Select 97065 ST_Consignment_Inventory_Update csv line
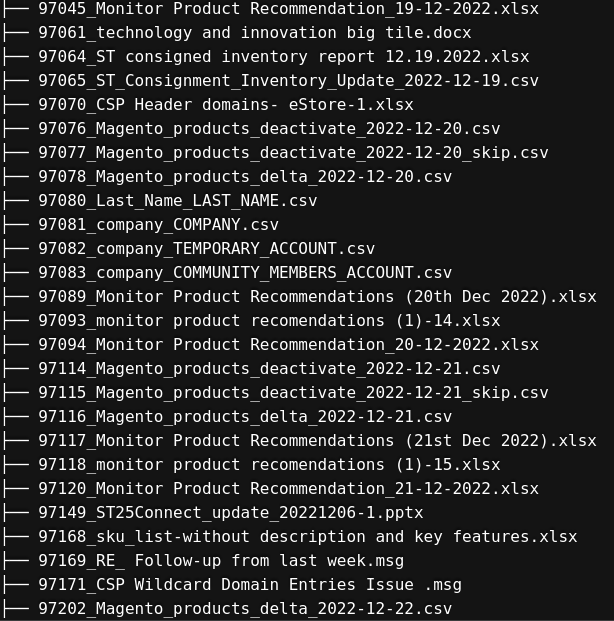The image size is (614, 621). click(x=288, y=80)
